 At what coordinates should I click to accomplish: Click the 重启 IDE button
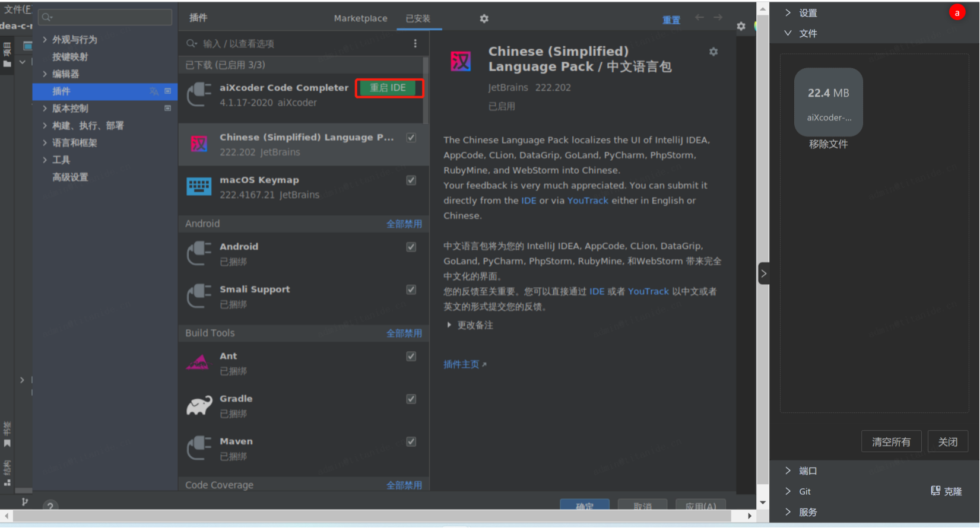[x=389, y=88]
